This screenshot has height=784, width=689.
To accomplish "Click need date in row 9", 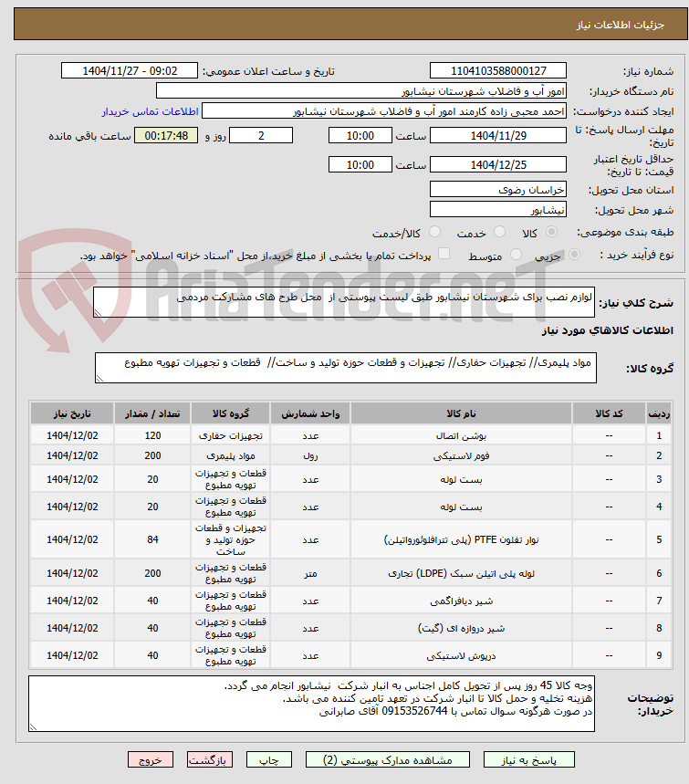I will coord(72,655).
